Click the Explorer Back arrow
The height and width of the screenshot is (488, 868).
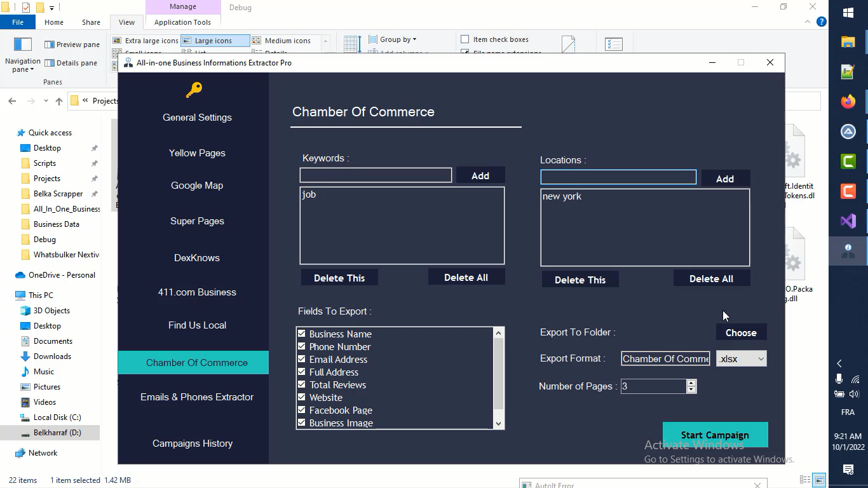pos(12,101)
